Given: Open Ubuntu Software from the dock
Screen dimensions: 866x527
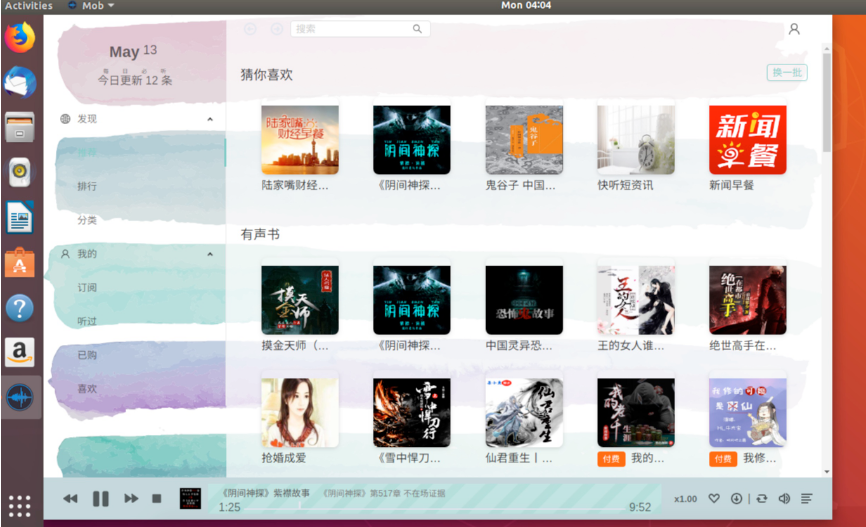Looking at the screenshot, I should (x=20, y=262).
